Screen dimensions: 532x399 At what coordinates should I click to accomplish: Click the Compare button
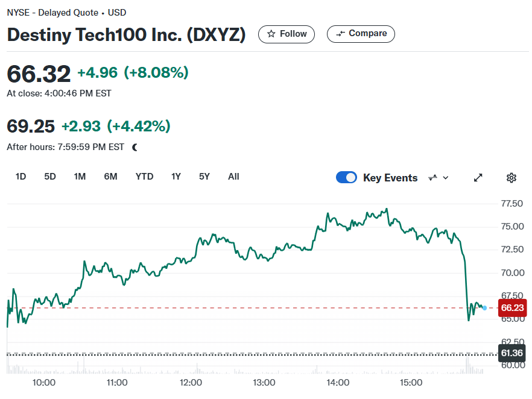[361, 34]
